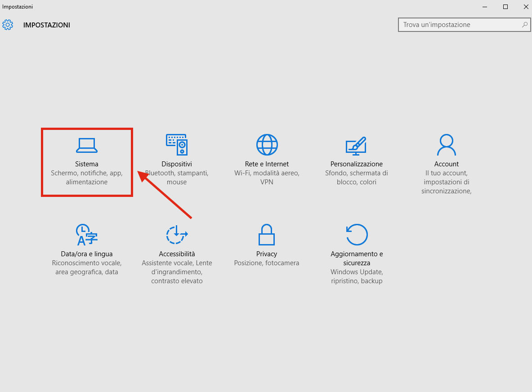Click the laptop icon for Sistema
This screenshot has height=392, width=532.
(86, 146)
